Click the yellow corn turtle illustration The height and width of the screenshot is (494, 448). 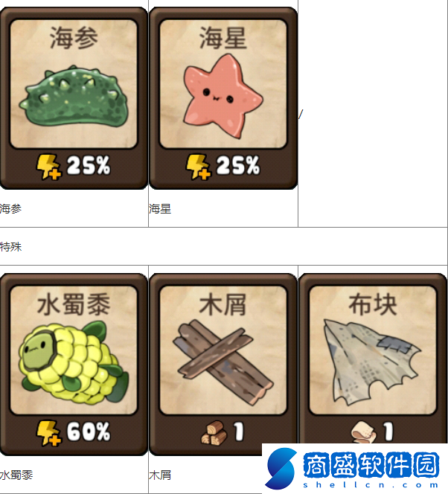coord(74,362)
